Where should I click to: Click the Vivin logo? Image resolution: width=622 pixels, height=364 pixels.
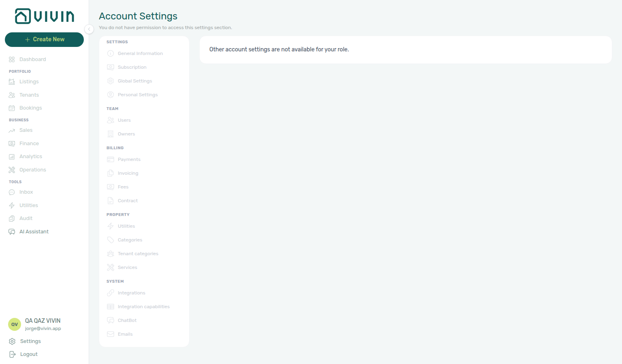pos(45,16)
